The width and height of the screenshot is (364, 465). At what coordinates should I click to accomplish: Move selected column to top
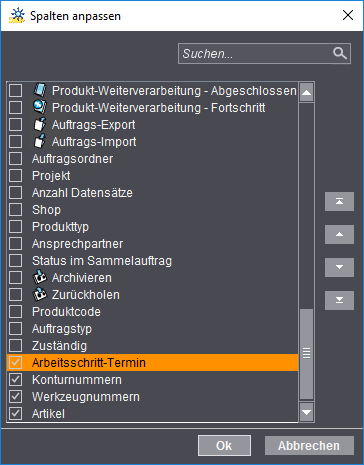click(339, 201)
